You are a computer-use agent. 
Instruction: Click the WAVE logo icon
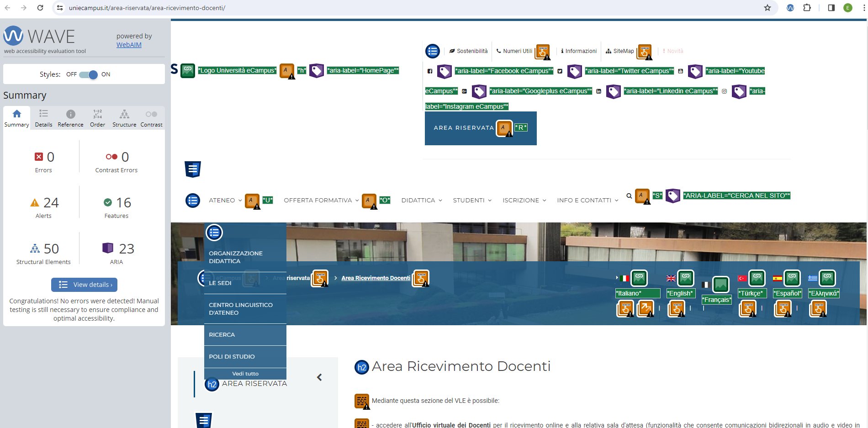(x=13, y=36)
